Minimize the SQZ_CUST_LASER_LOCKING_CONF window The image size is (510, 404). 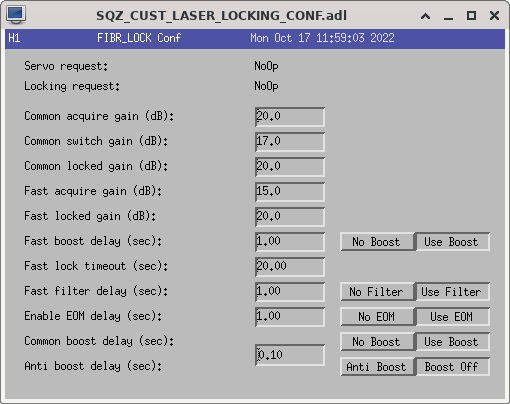(448, 16)
